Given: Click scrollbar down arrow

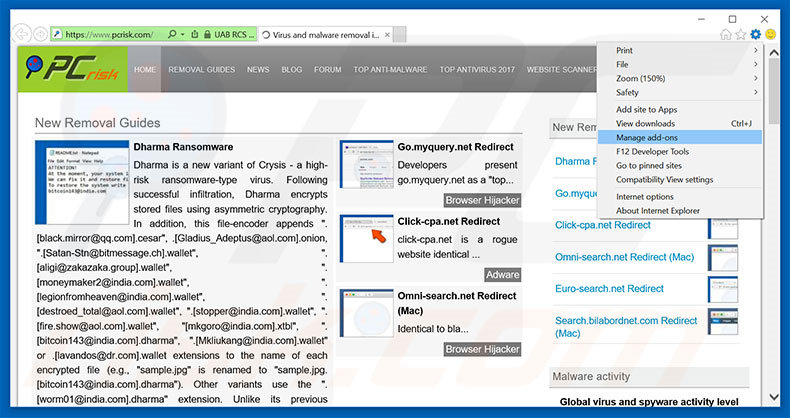Looking at the screenshot, I should [774, 397].
